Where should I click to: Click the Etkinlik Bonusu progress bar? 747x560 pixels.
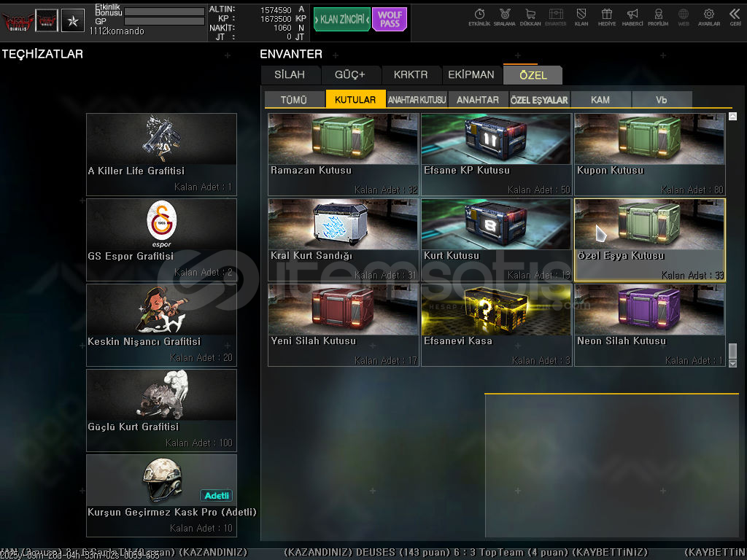click(x=164, y=12)
